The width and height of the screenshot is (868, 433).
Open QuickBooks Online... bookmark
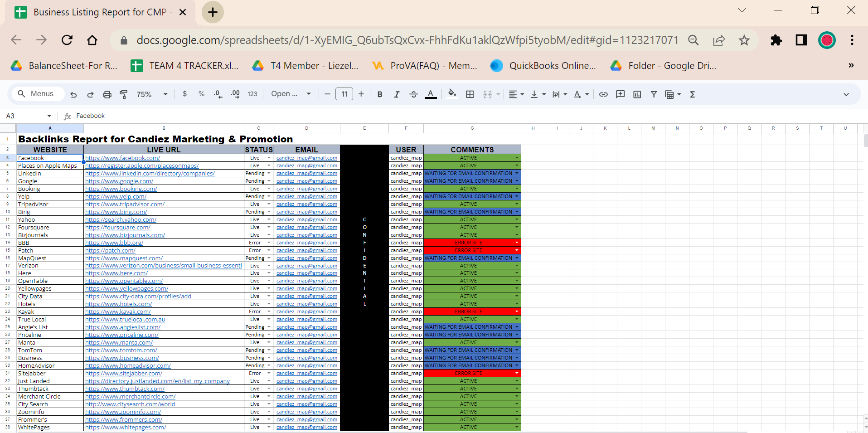click(543, 66)
